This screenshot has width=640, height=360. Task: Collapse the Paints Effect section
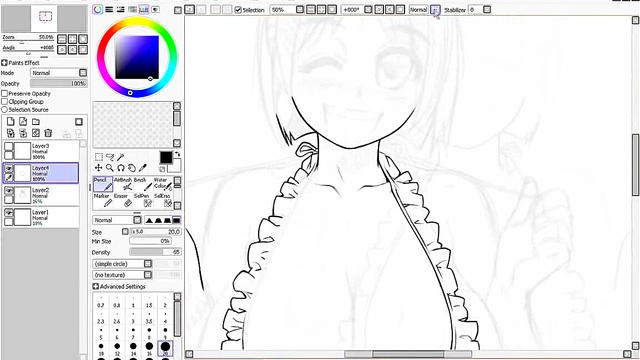pos(4,62)
